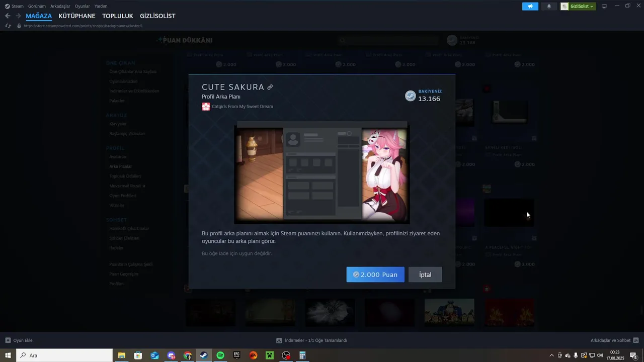Open Puanların Çalışma Şekli link

click(x=131, y=264)
